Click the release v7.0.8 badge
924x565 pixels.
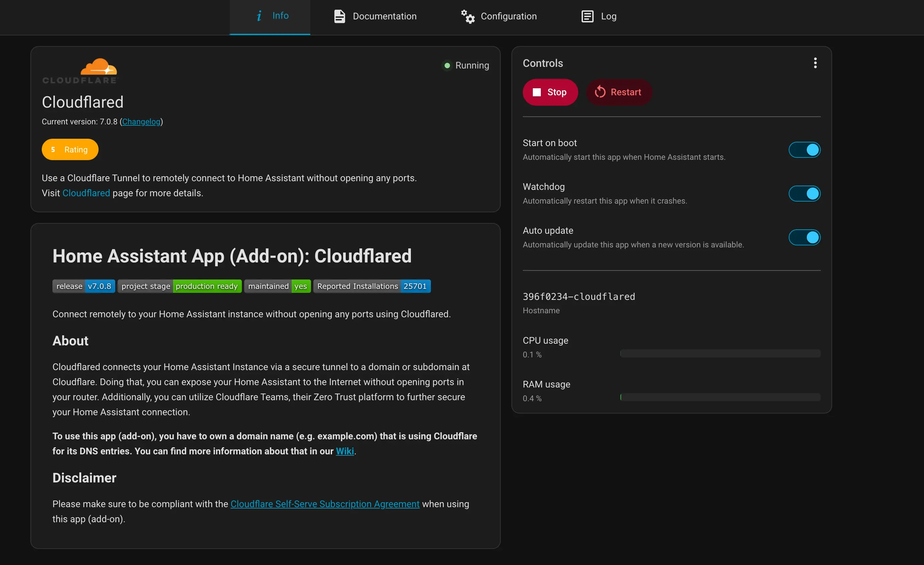pos(84,286)
